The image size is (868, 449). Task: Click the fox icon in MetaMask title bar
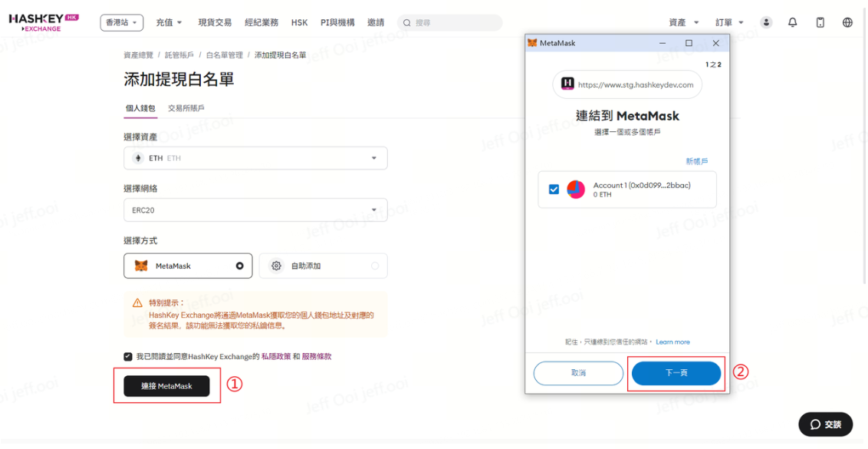(x=533, y=43)
